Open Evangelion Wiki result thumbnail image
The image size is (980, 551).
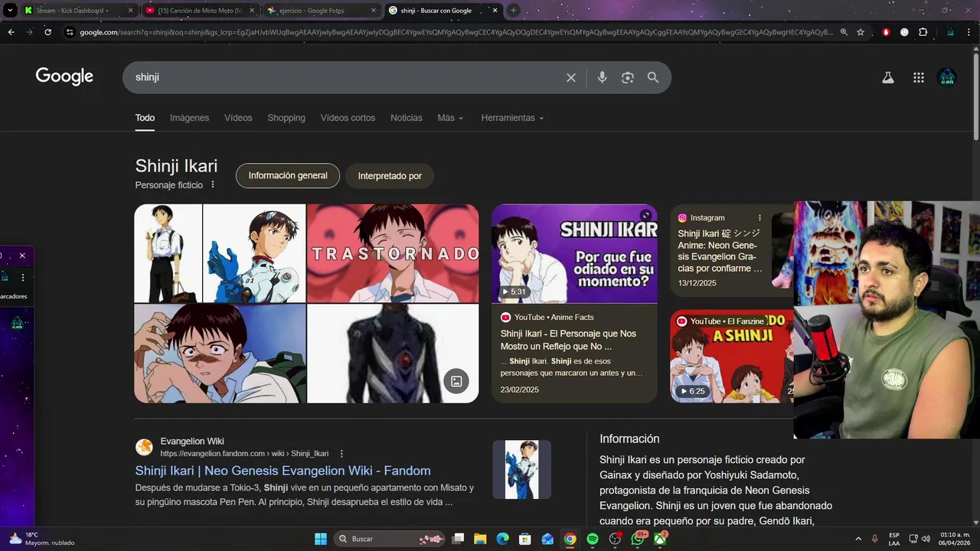tap(521, 469)
